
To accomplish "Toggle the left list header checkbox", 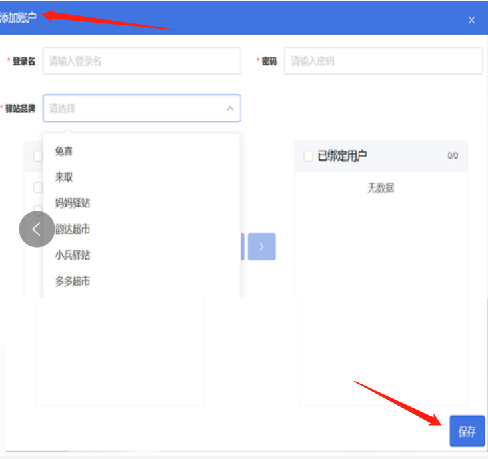I will point(38,156).
